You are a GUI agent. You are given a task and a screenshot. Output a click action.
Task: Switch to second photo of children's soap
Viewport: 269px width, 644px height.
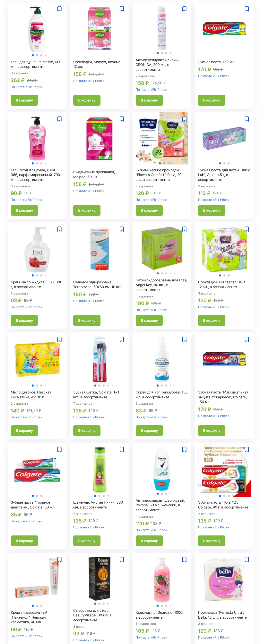click(37, 385)
